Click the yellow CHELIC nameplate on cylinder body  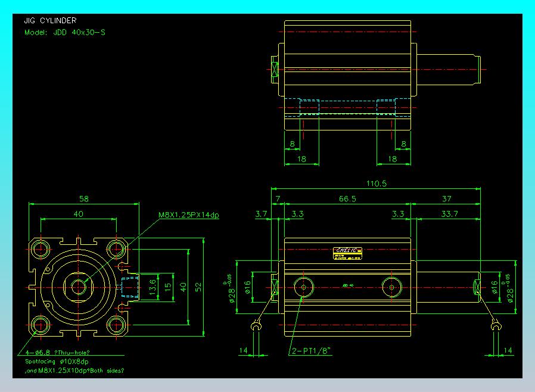(347, 253)
